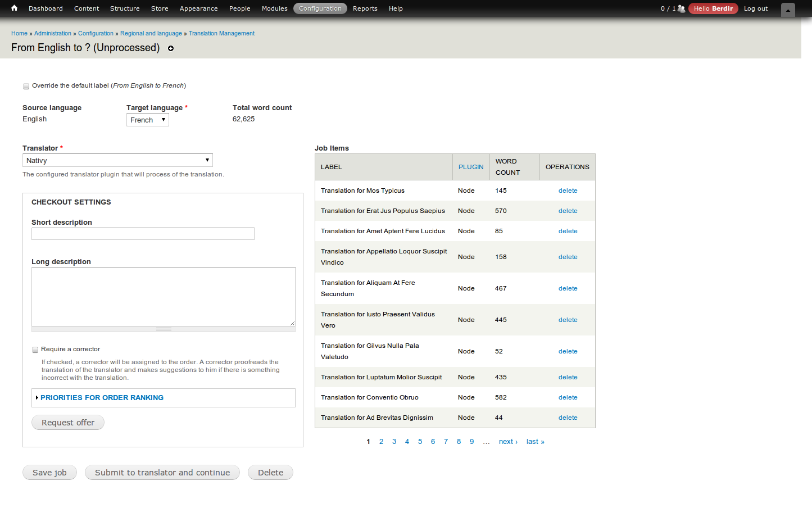Open contextual options gear beside the page title
Image resolution: width=812 pixels, height=517 pixels.
[171, 49]
